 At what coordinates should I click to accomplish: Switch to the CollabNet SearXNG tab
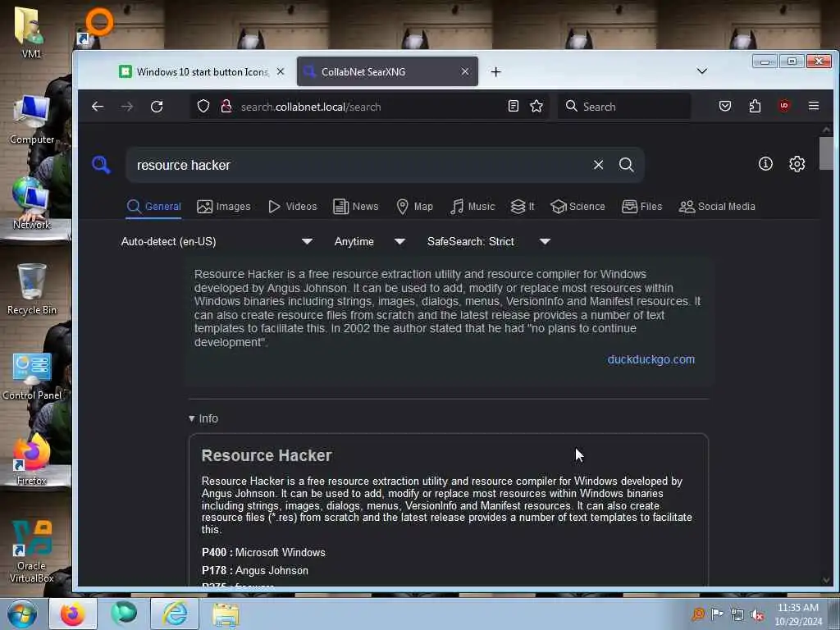(387, 72)
